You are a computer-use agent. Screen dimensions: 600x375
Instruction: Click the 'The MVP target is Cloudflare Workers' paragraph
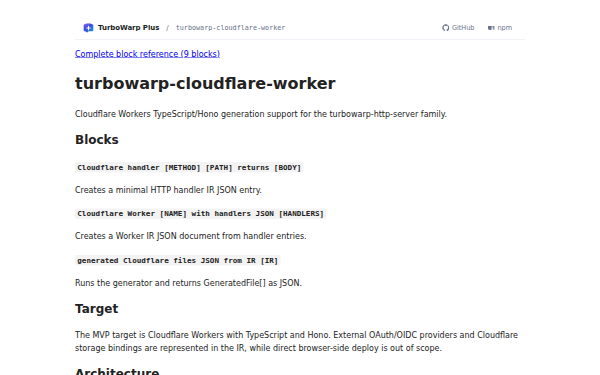click(296, 341)
